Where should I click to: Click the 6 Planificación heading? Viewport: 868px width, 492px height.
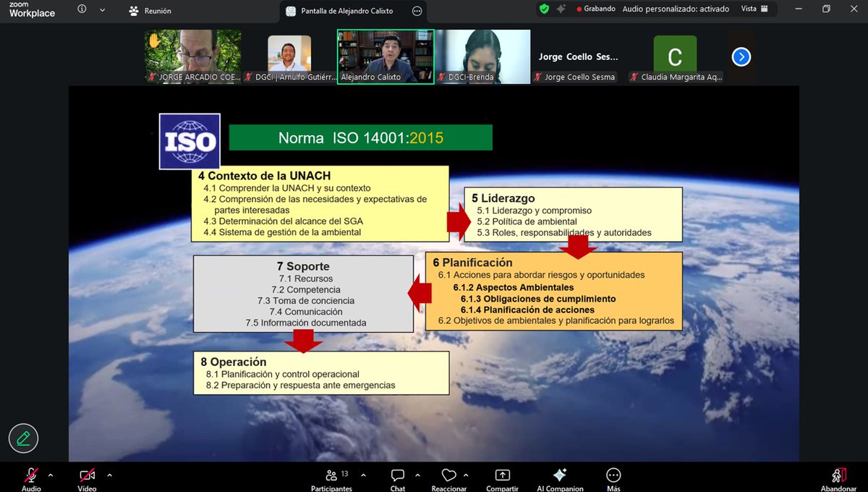pyautogui.click(x=472, y=263)
